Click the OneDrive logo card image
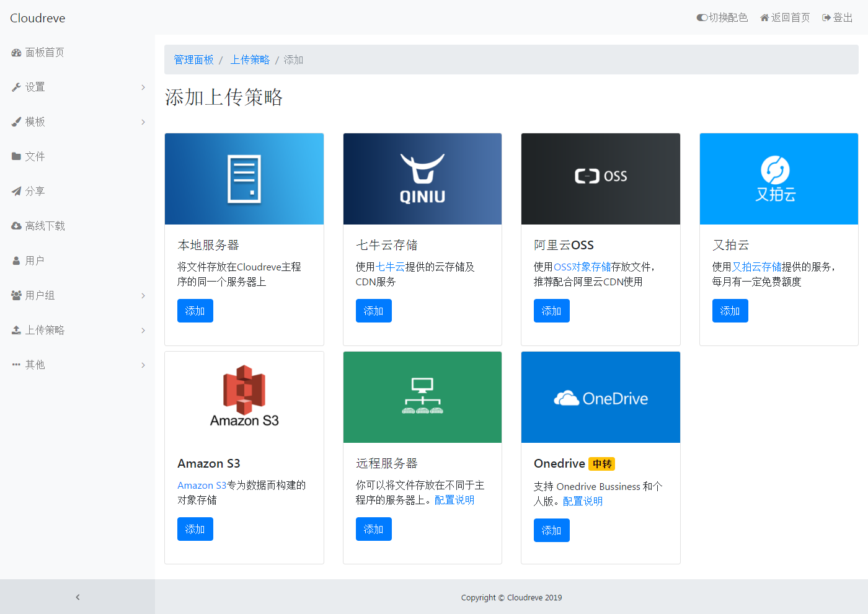Screen dimensions: 868x614 pos(601,397)
